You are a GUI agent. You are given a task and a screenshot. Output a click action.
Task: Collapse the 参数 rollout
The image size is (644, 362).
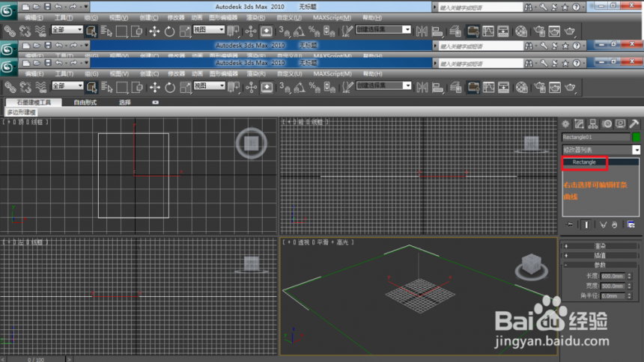pos(600,265)
